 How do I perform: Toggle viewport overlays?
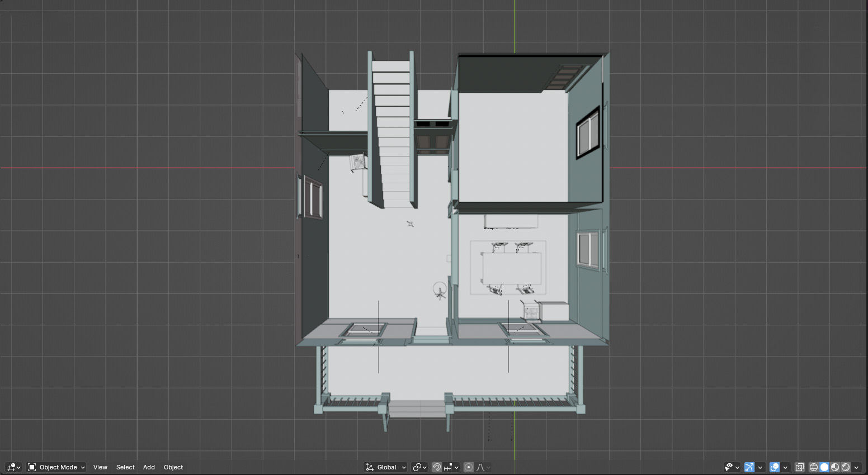pos(775,467)
